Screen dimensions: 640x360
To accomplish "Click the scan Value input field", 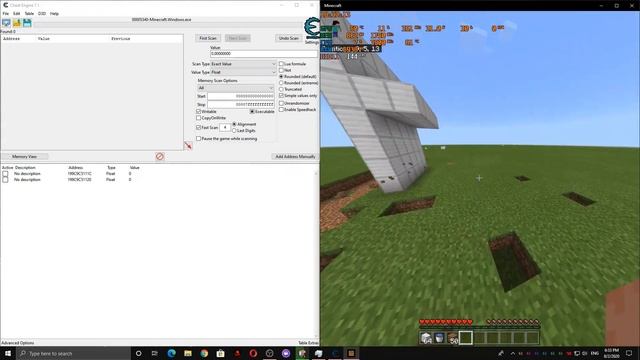I will click(264, 53).
